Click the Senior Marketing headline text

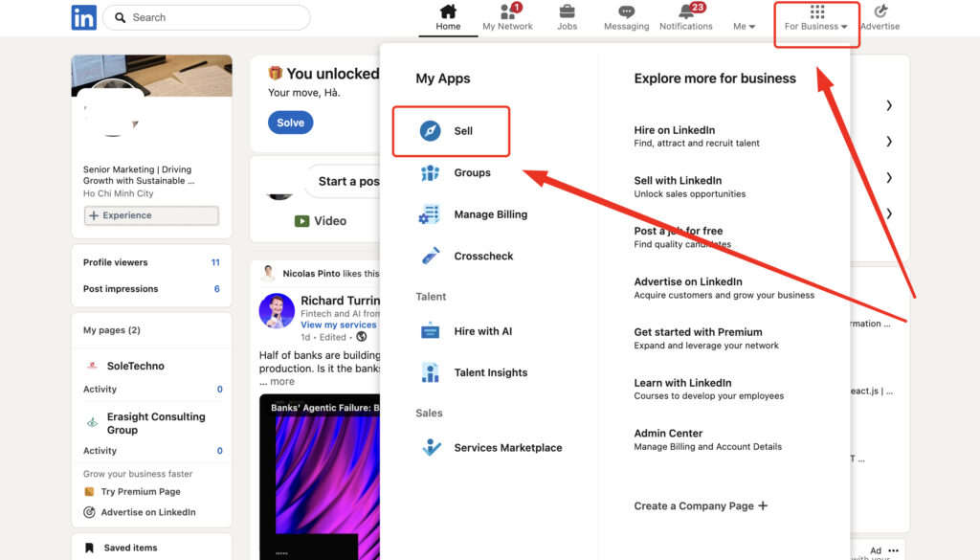(x=139, y=175)
